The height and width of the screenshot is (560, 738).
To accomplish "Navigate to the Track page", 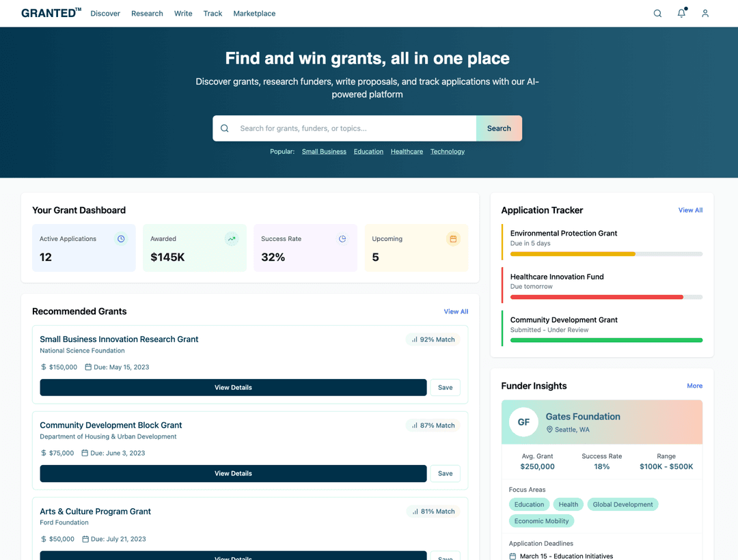I will (213, 14).
